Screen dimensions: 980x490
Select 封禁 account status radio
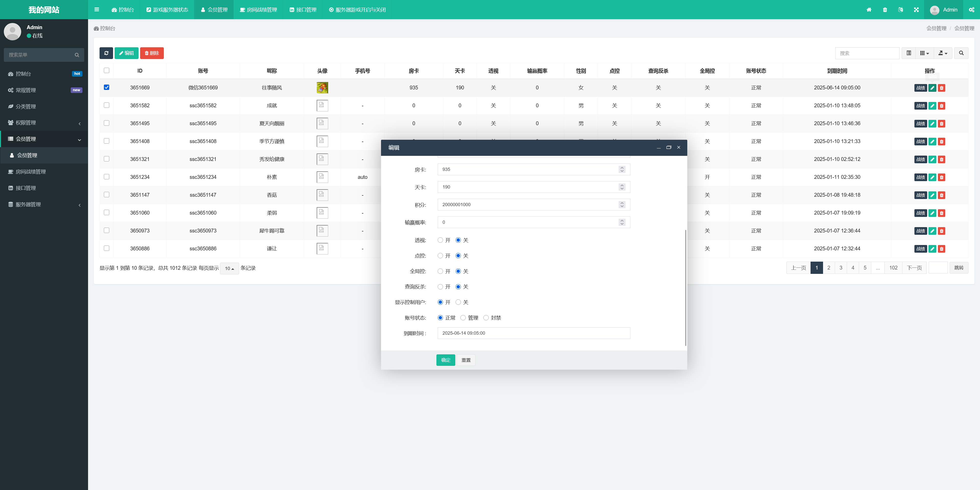pyautogui.click(x=486, y=318)
